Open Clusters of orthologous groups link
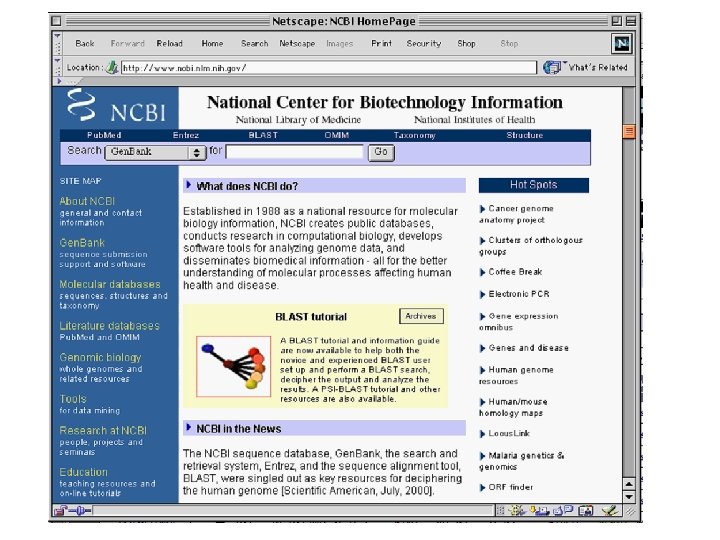Screen dimensions: 720x540 531,246
